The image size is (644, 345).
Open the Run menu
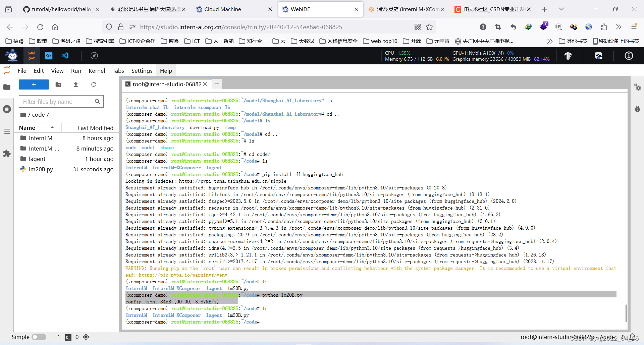click(76, 71)
